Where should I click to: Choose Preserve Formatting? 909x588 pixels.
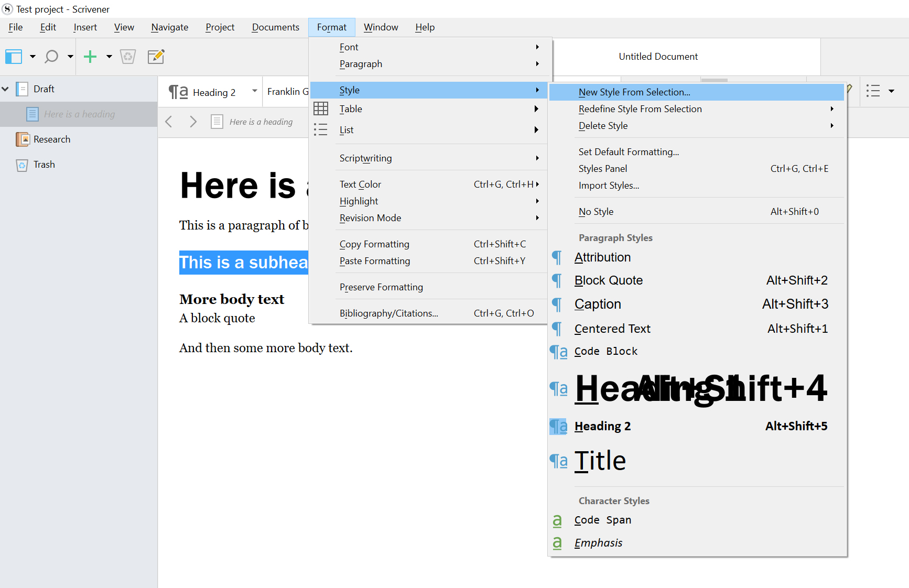(x=429, y=287)
